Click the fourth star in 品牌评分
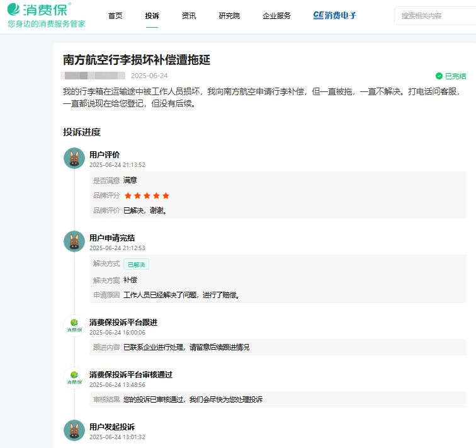The width and height of the screenshot is (476, 448). 156,195
